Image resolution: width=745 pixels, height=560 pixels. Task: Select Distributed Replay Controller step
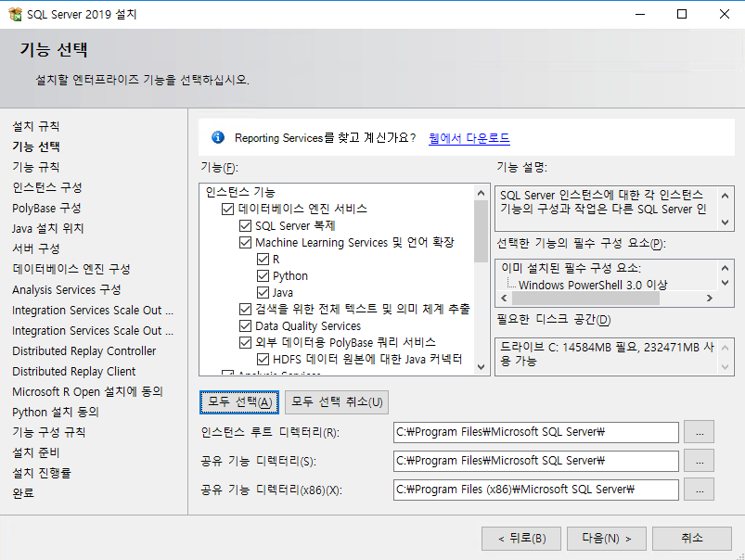[x=84, y=351]
